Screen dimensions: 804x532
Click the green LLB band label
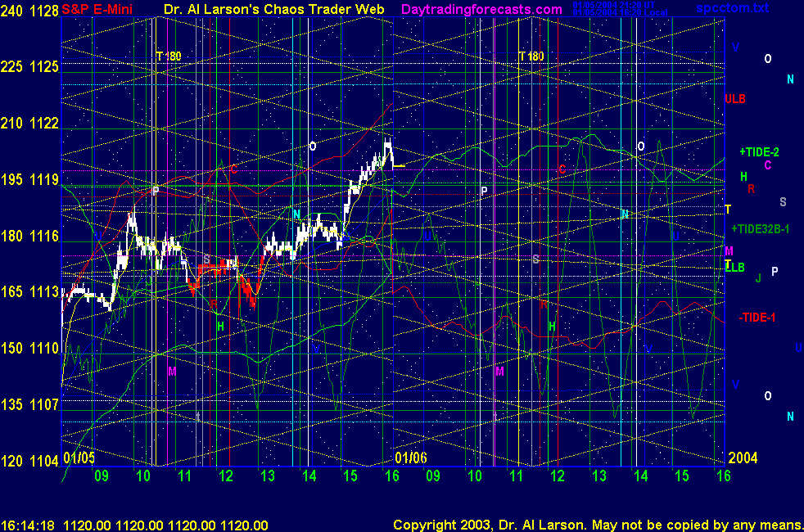point(735,268)
